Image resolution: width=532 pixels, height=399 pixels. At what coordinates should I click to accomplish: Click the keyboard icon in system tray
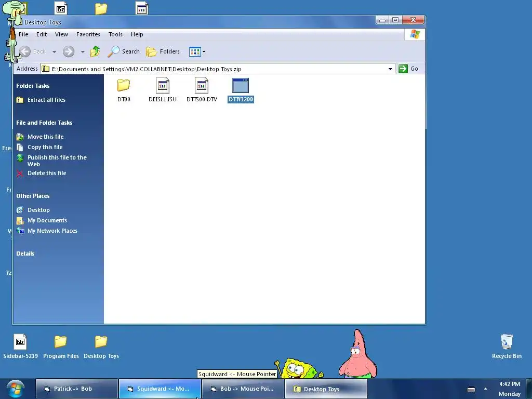tap(471, 389)
